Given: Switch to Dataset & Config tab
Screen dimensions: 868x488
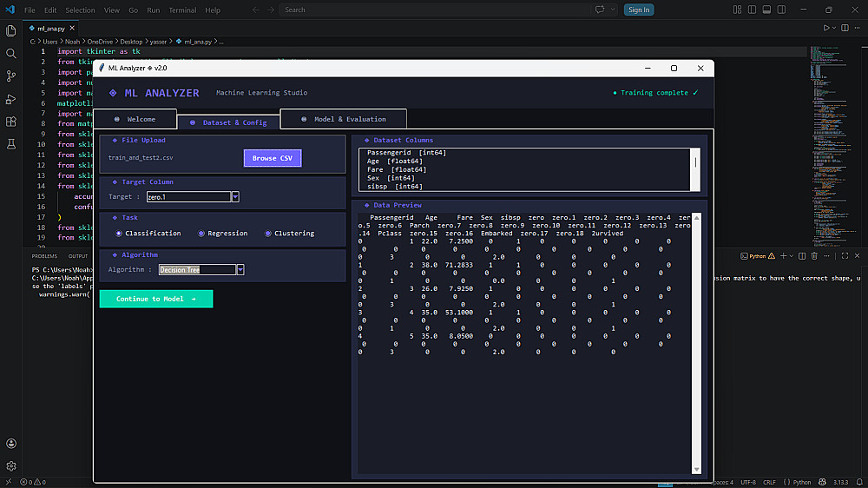Looking at the screenshot, I should coord(228,122).
